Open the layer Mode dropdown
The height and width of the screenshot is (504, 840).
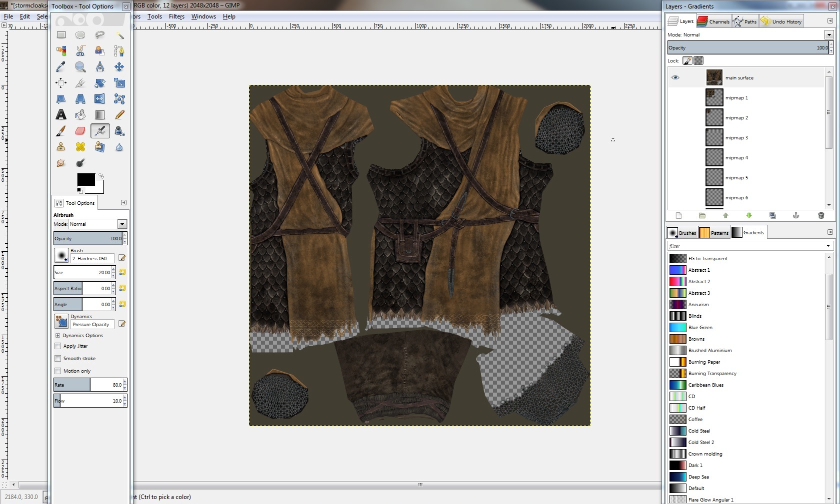(x=828, y=35)
